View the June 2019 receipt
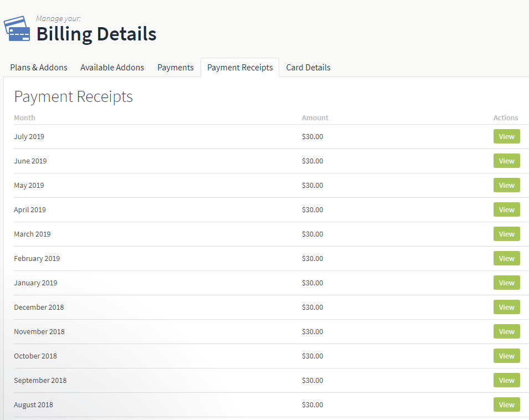Screen dimensions: 529x420 pyautogui.click(x=506, y=161)
